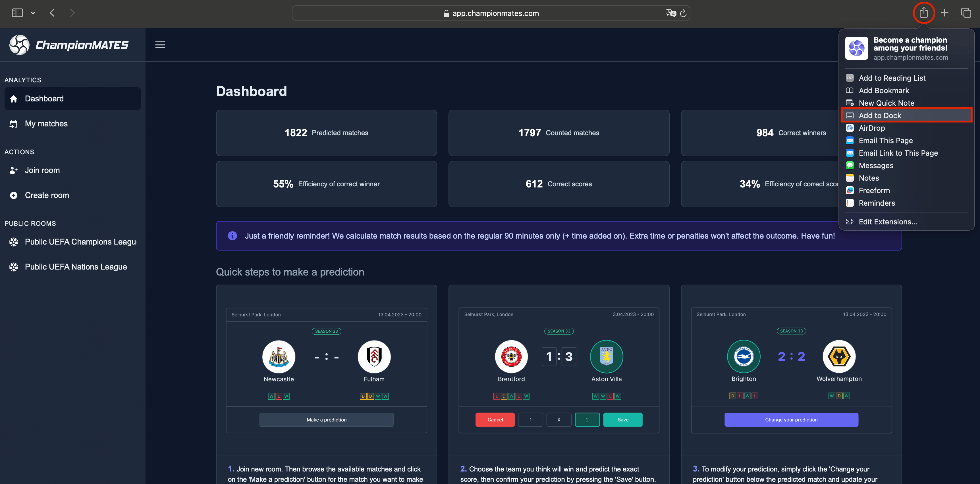Click the Nations League soccer ball icon
This screenshot has height=484, width=980.
click(14, 267)
